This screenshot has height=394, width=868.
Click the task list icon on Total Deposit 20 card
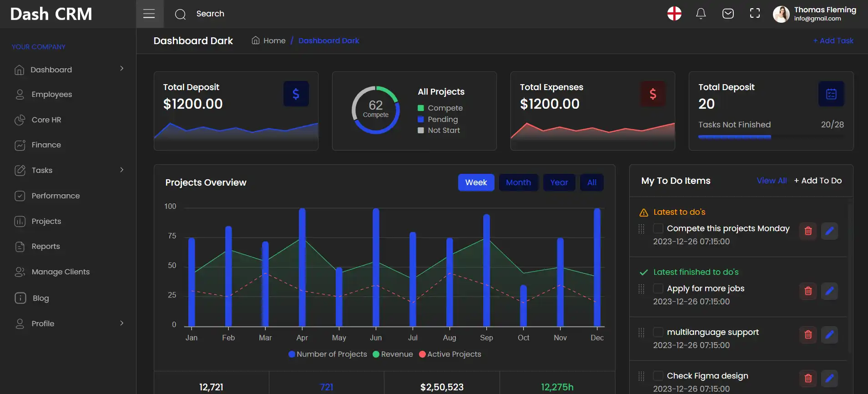831,94
